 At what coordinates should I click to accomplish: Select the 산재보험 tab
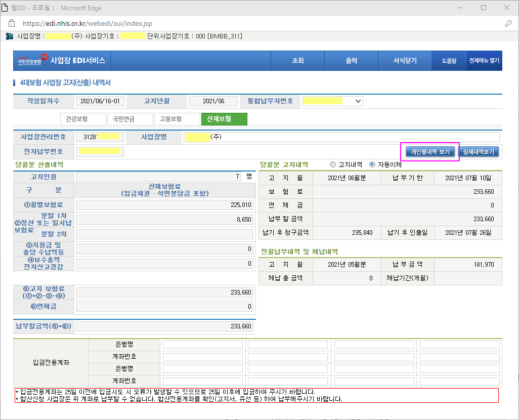pos(224,119)
